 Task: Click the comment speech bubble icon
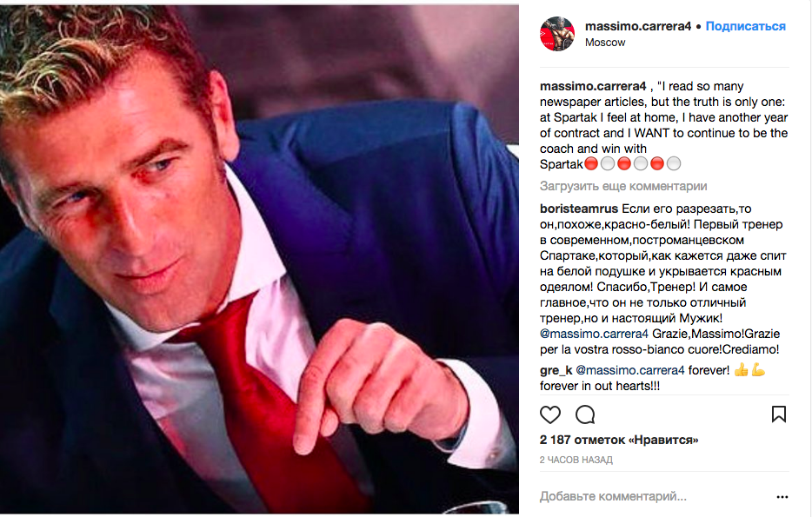pyautogui.click(x=585, y=414)
